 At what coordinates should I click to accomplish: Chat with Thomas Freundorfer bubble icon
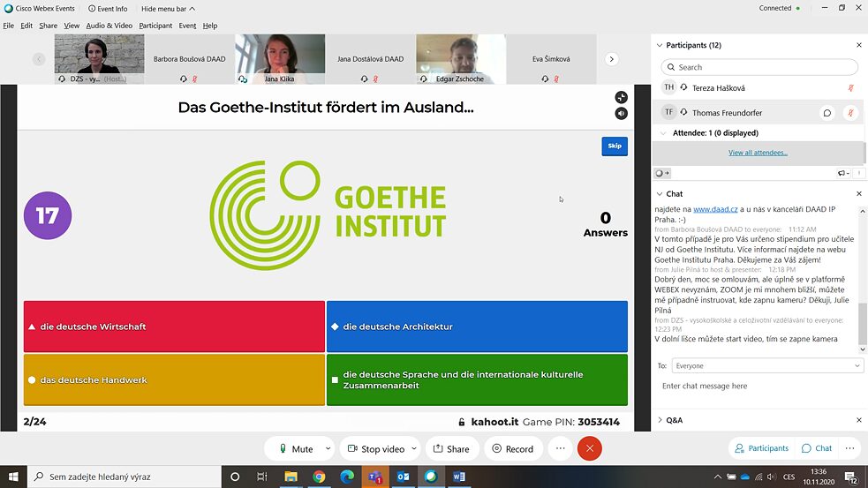[827, 113]
